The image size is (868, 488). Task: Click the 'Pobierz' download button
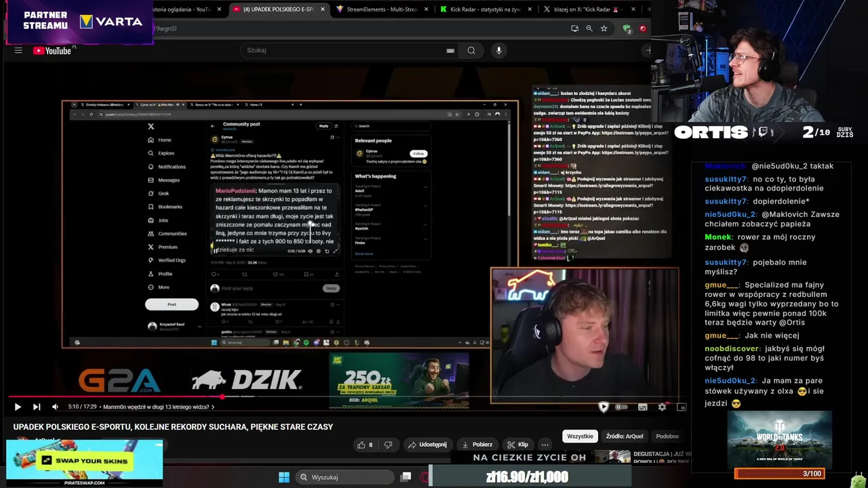(477, 445)
